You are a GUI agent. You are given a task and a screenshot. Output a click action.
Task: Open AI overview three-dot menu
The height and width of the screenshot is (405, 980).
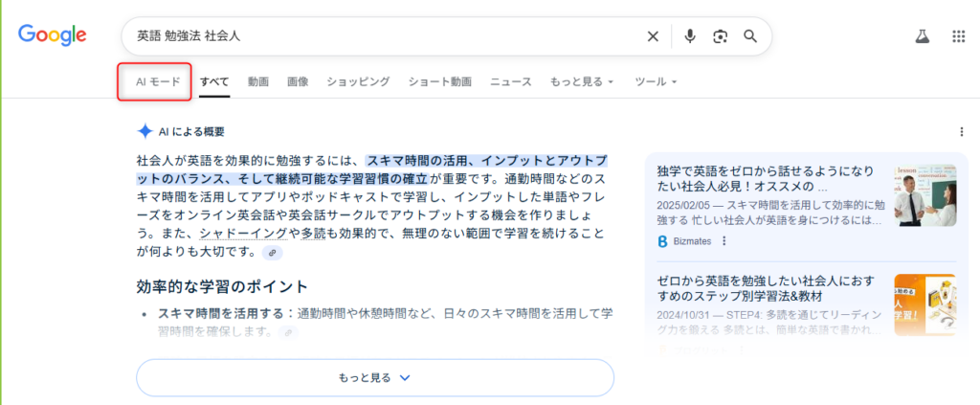(961, 132)
